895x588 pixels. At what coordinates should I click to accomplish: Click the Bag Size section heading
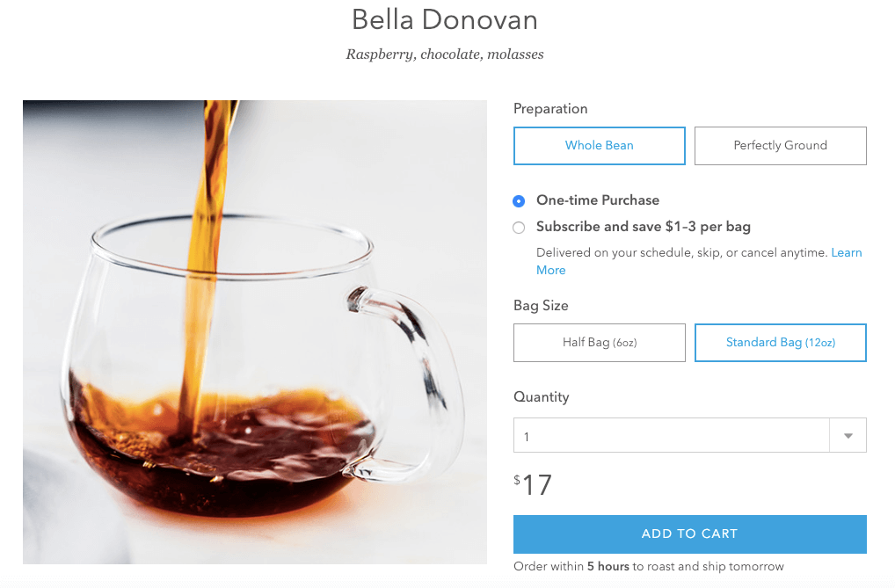(541, 305)
